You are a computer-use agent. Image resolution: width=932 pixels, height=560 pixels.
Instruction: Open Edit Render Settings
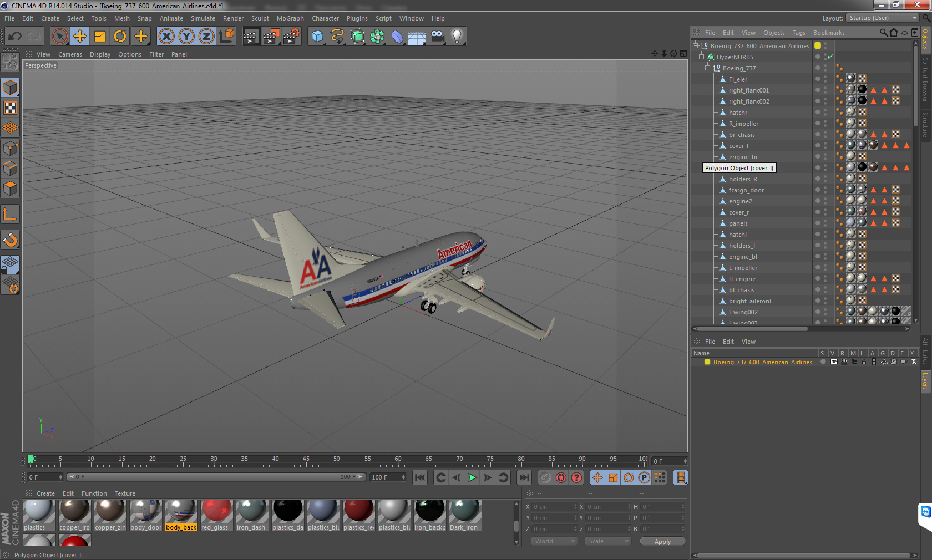291,37
